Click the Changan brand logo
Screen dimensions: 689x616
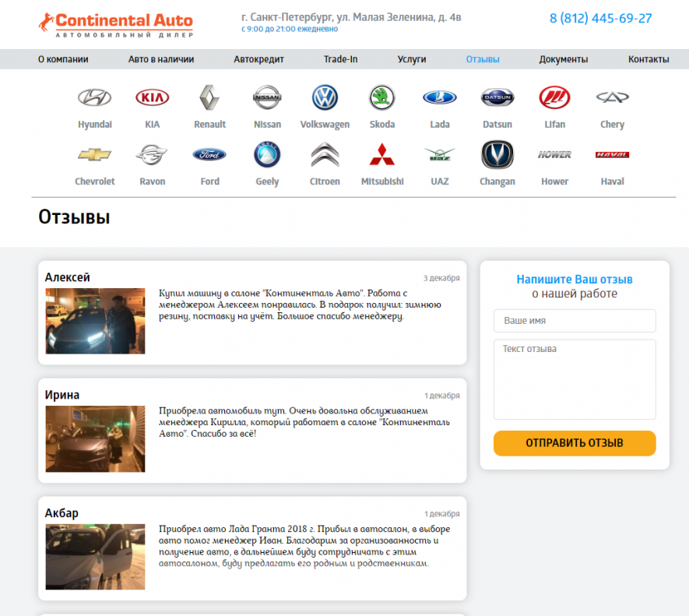(497, 155)
